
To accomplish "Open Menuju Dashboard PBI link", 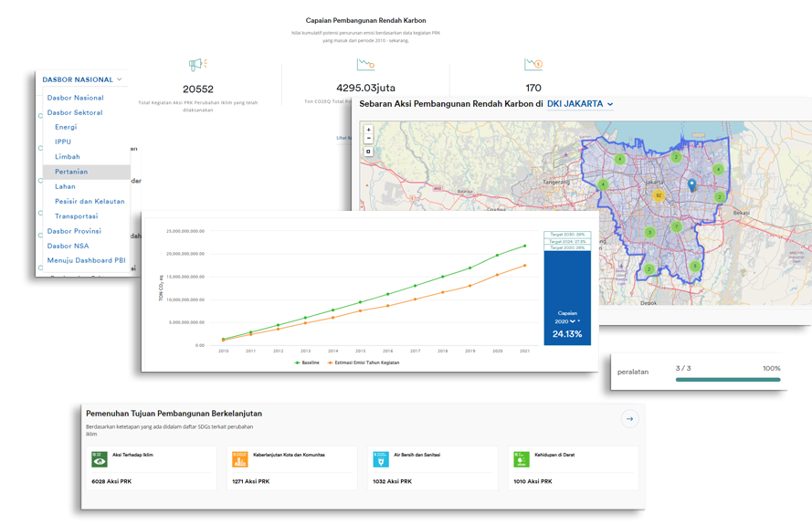I will coord(87,260).
